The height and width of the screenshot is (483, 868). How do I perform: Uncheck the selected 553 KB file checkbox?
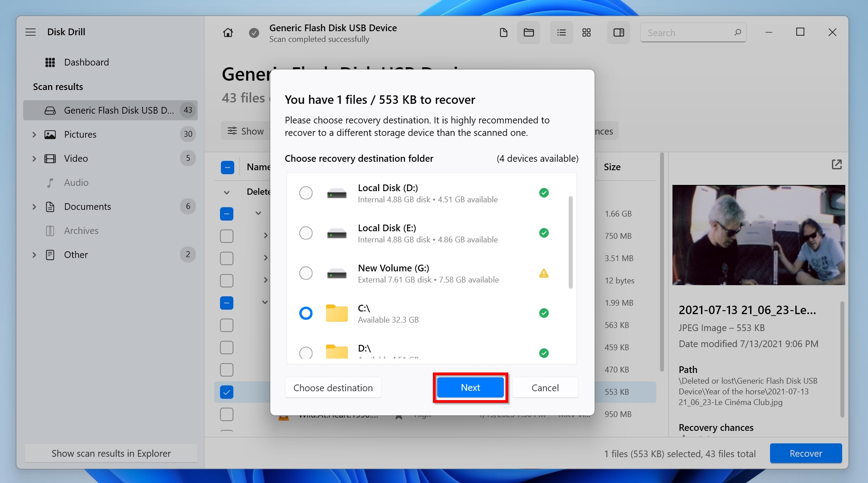(227, 392)
